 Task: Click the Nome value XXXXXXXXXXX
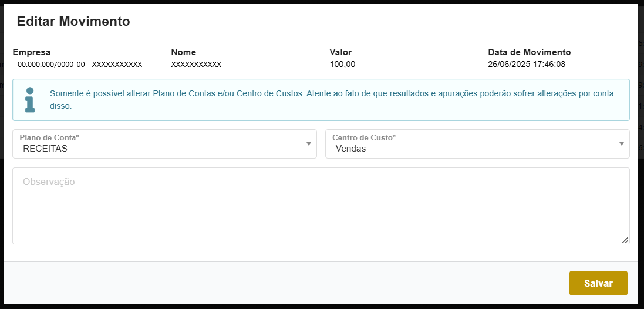tap(196, 65)
